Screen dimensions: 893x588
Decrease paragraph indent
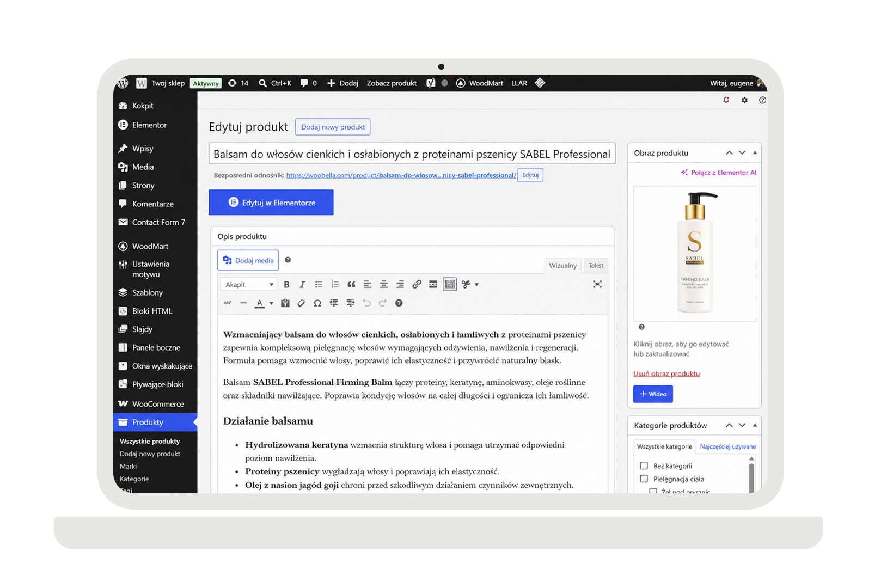[334, 303]
